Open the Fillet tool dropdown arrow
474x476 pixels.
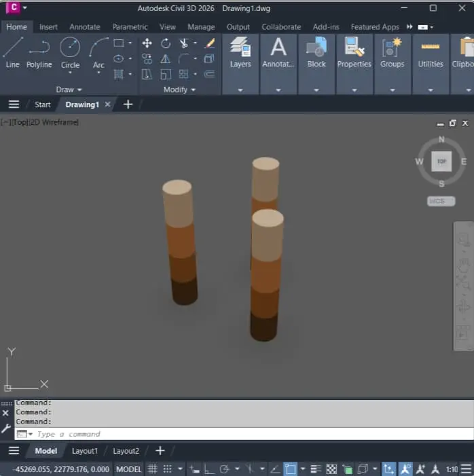[x=196, y=58]
